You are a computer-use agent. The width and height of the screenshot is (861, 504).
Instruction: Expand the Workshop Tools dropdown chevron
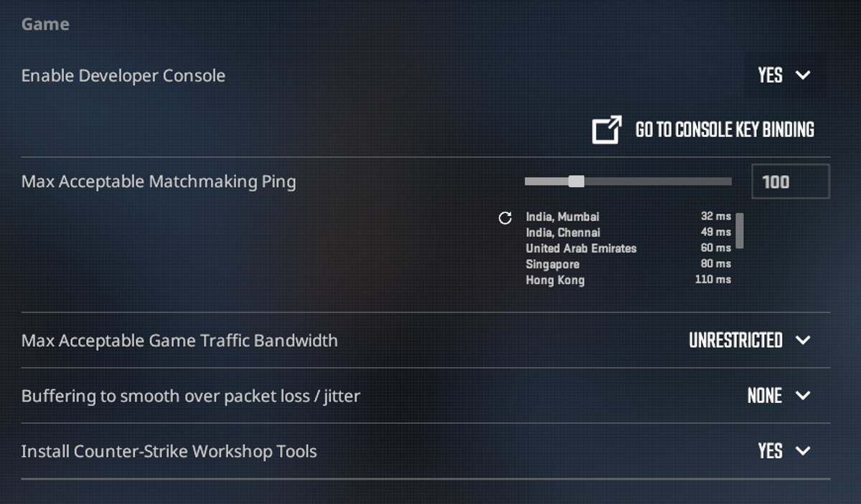coord(803,451)
